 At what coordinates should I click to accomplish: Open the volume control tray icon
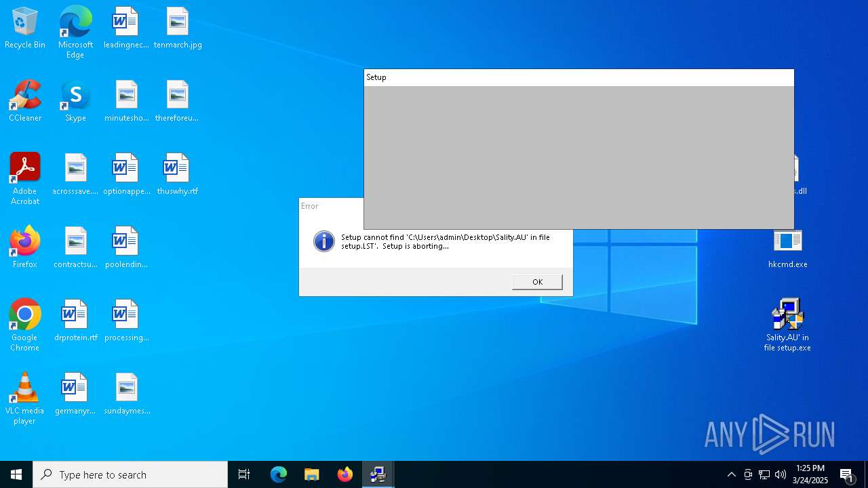tap(781, 474)
